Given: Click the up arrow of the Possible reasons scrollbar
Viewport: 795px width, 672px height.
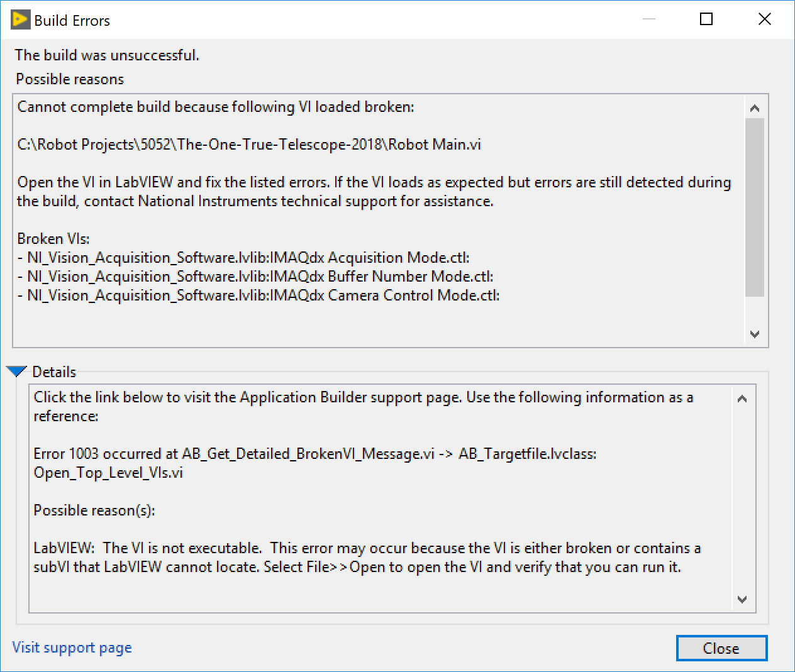Looking at the screenshot, I should click(755, 108).
